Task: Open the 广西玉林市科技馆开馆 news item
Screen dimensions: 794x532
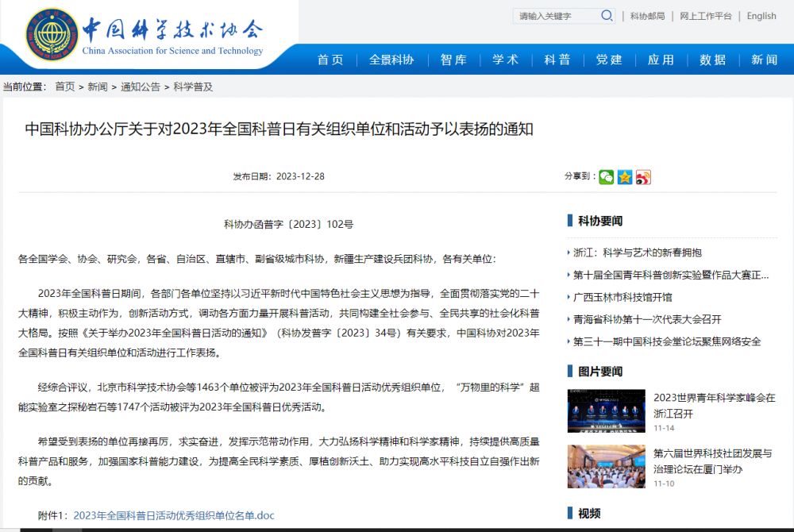Action: coord(622,297)
